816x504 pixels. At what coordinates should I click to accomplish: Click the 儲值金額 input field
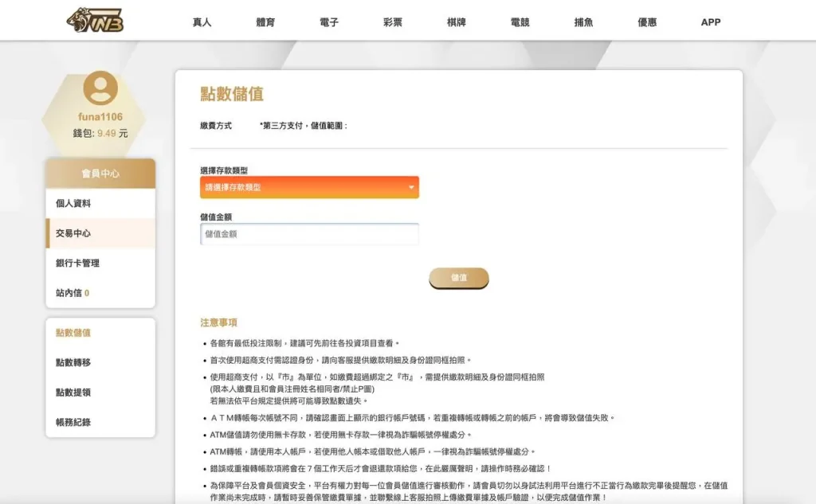tap(309, 234)
